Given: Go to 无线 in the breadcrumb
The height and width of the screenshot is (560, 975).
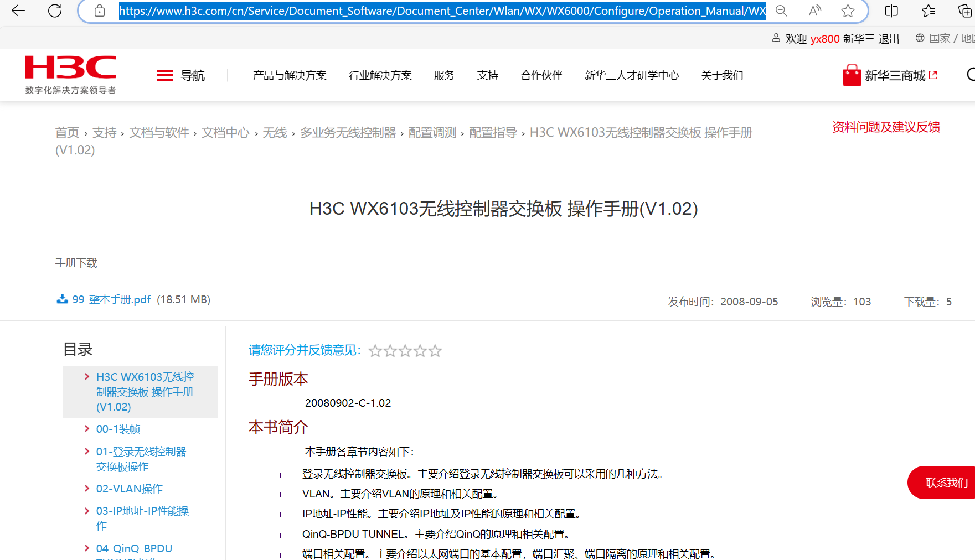Looking at the screenshot, I should (275, 133).
